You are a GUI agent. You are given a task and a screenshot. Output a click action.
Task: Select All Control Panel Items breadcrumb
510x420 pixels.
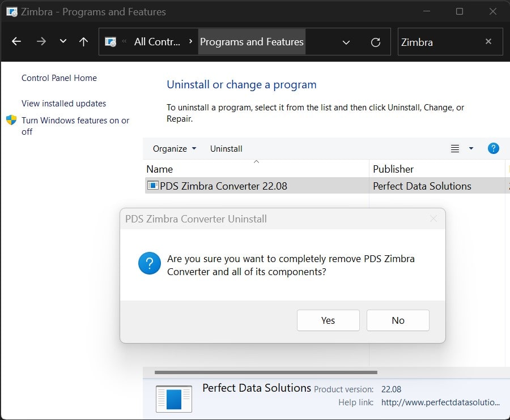tap(157, 41)
